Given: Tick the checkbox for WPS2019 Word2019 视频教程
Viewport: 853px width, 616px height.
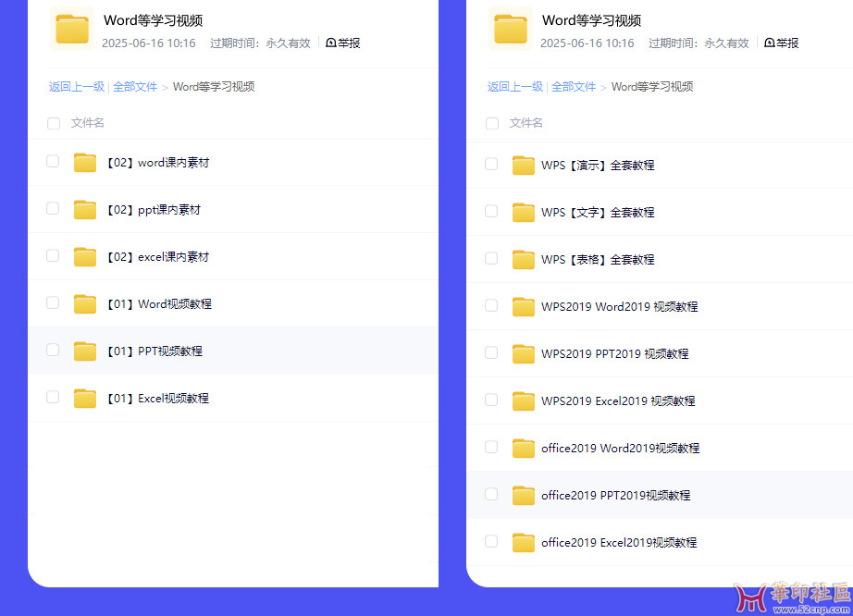Looking at the screenshot, I should click(x=491, y=305).
